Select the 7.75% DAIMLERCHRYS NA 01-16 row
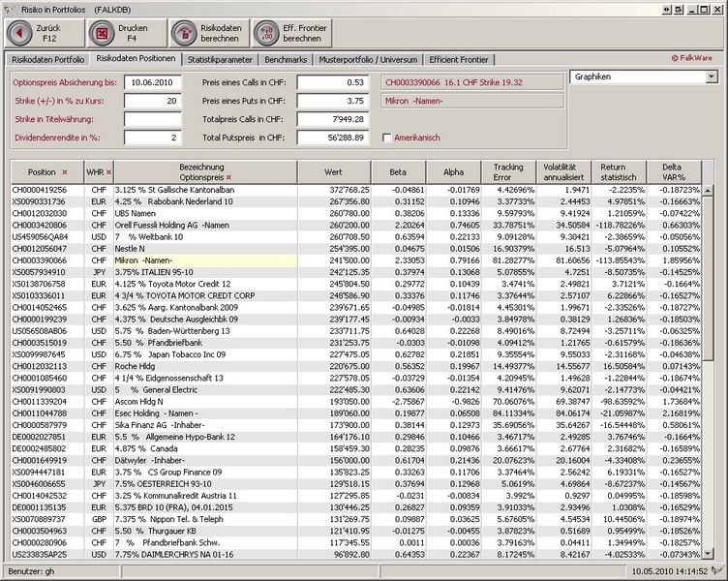This screenshot has width=728, height=581. 356,555
